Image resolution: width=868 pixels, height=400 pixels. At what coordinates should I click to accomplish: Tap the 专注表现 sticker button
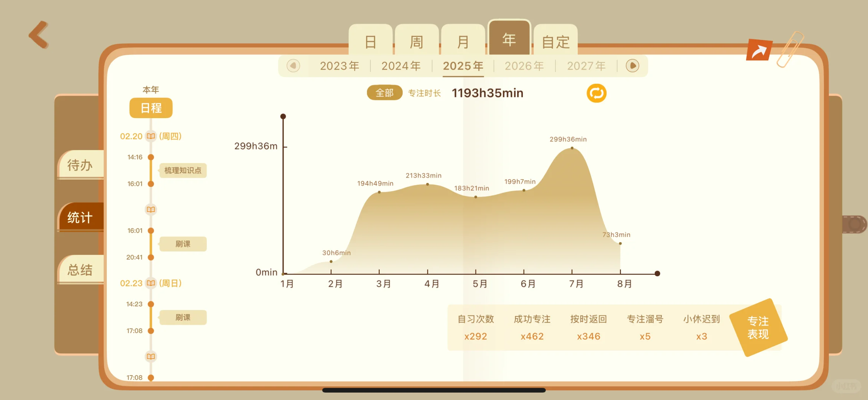click(x=758, y=328)
